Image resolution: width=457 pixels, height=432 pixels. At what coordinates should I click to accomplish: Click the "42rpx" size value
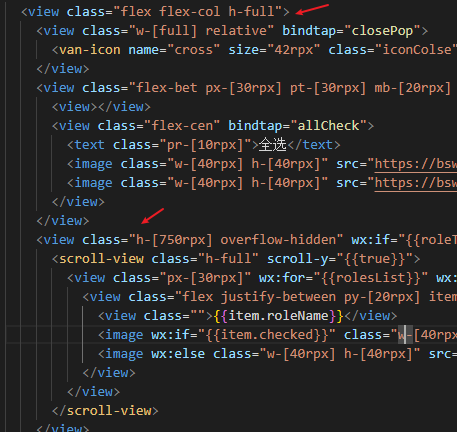pos(294,50)
